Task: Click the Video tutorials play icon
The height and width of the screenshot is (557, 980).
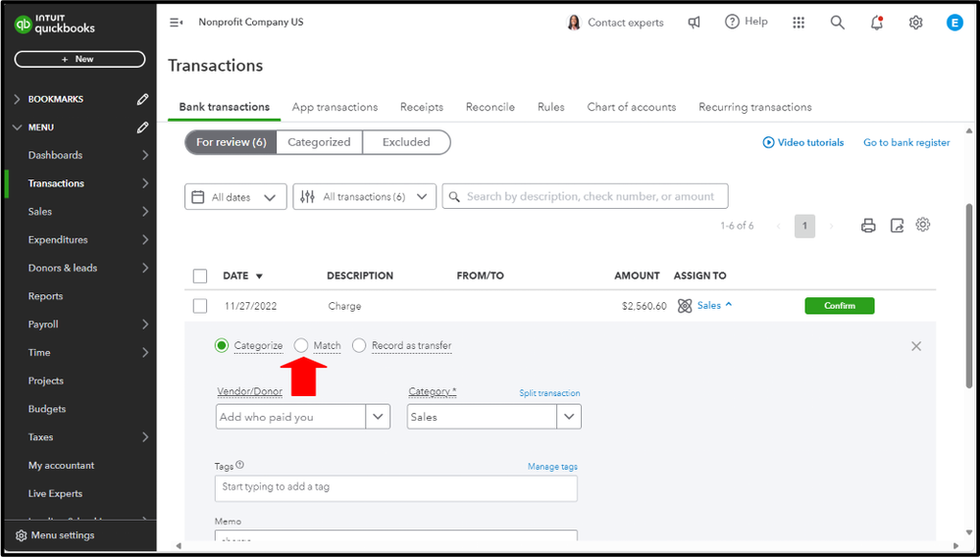Action: (768, 142)
